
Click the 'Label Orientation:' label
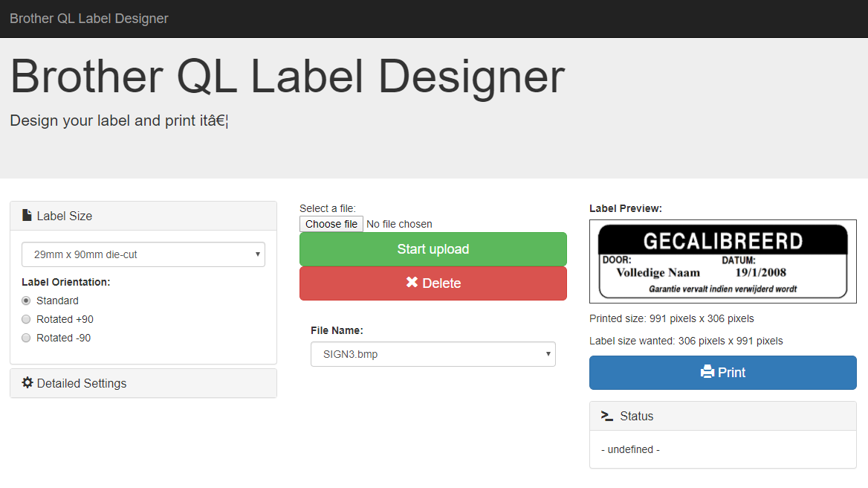(x=66, y=282)
